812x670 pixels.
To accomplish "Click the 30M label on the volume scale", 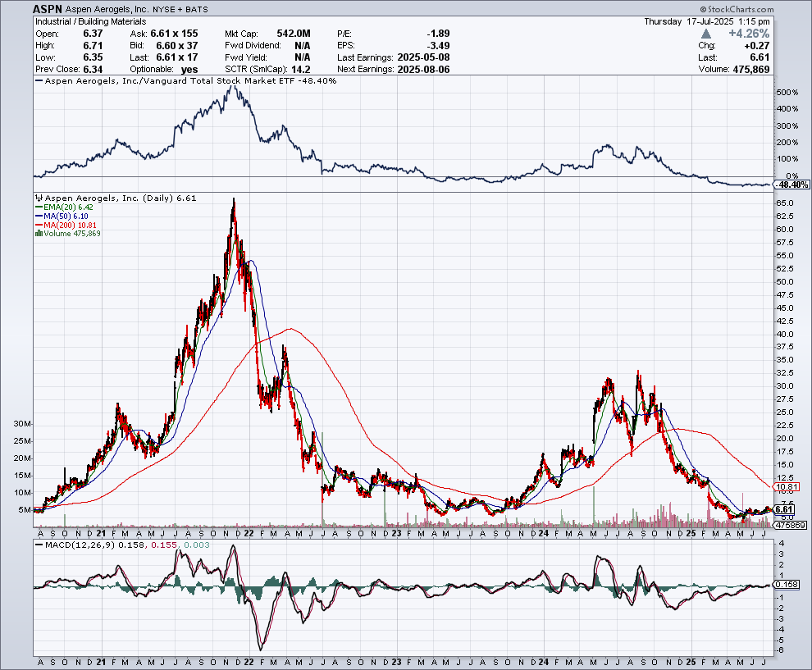I will click(x=22, y=423).
